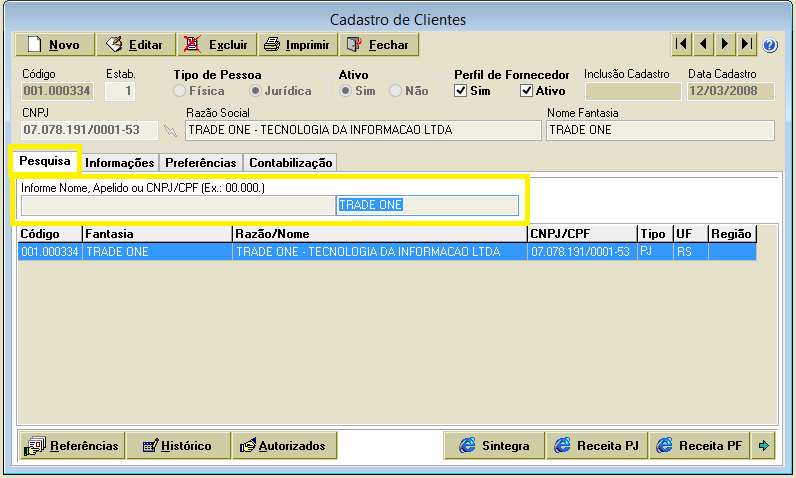
Task: Sort by UF column header
Action: (x=690, y=234)
